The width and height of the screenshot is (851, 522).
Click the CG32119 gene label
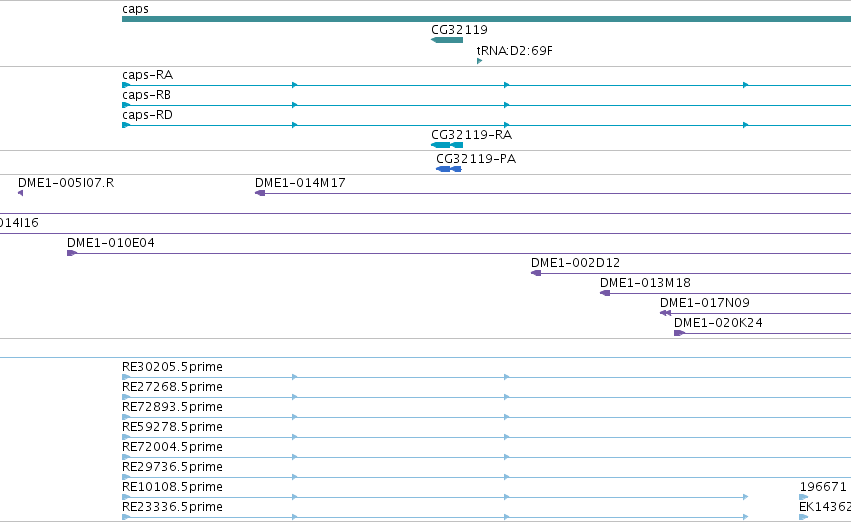click(459, 30)
